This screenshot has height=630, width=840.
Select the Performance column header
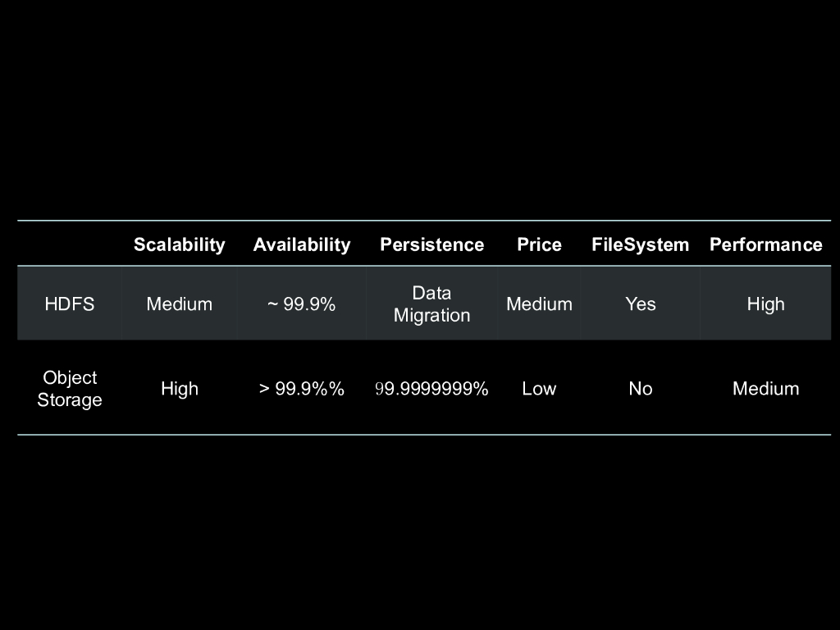pyautogui.click(x=765, y=244)
